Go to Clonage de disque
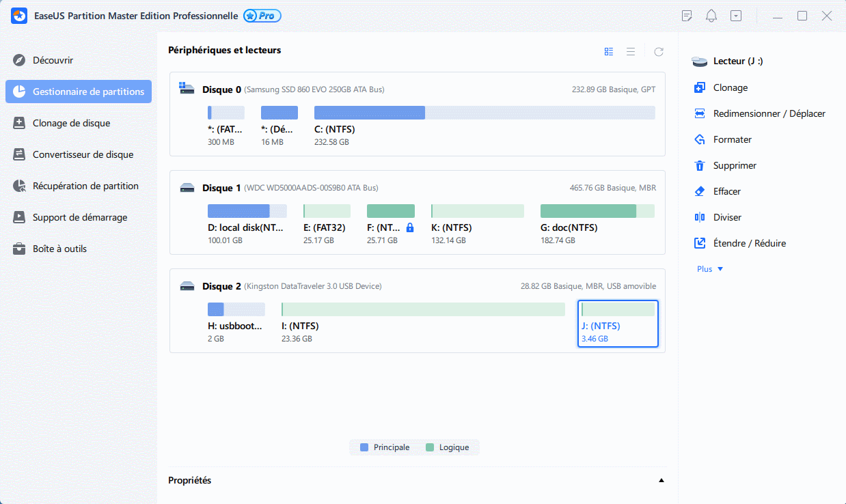Viewport: 846px width, 504px height. coord(71,123)
